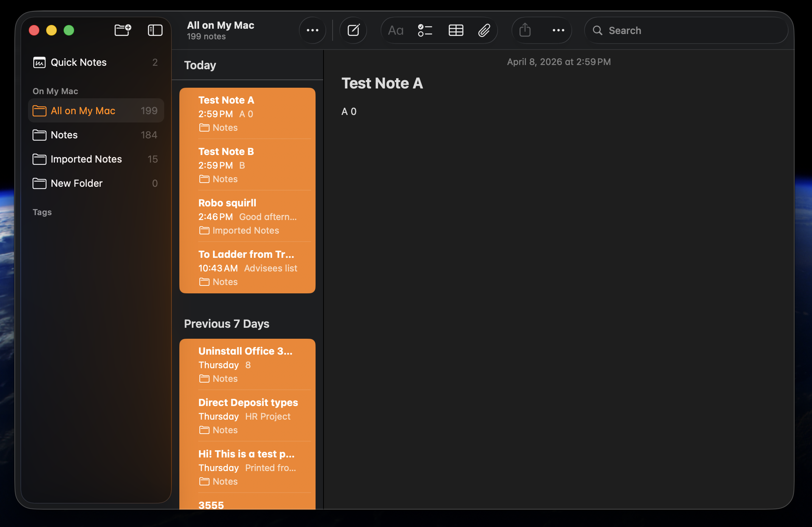Toggle the sidebar visibility

coord(155,30)
